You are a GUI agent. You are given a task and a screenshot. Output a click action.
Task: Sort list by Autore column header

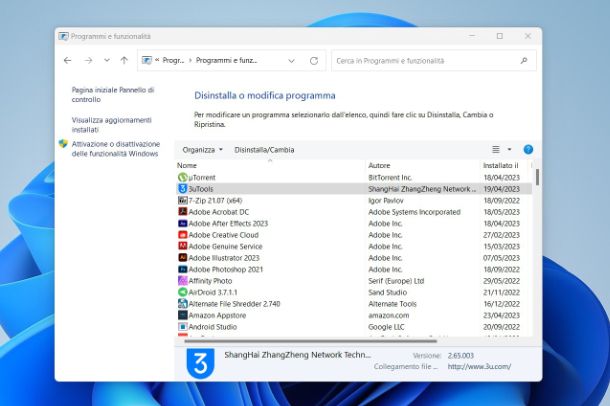pyautogui.click(x=379, y=165)
